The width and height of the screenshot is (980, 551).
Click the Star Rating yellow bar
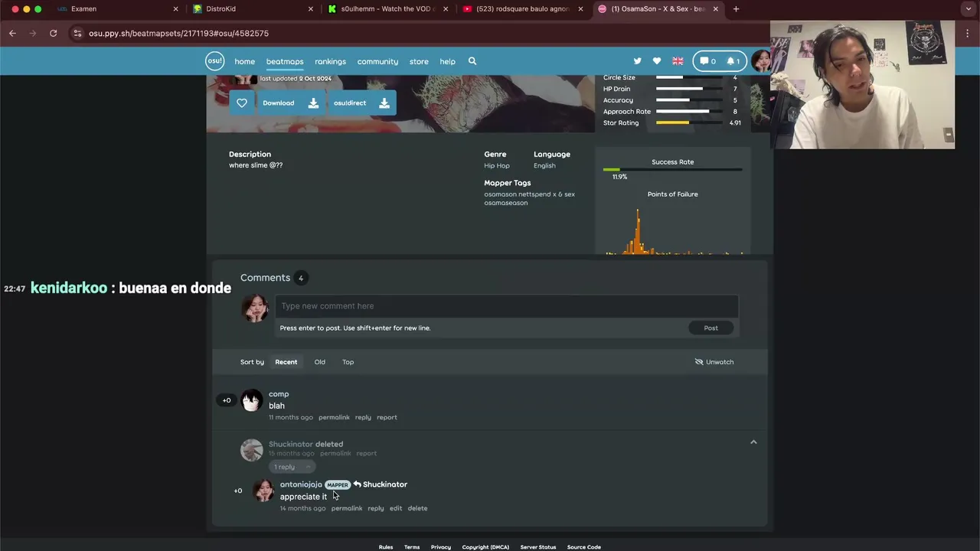click(672, 122)
